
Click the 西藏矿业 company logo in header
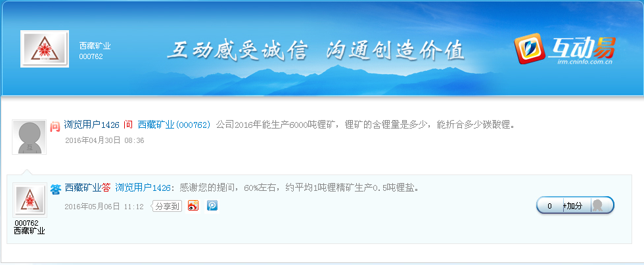pyautogui.click(x=45, y=49)
